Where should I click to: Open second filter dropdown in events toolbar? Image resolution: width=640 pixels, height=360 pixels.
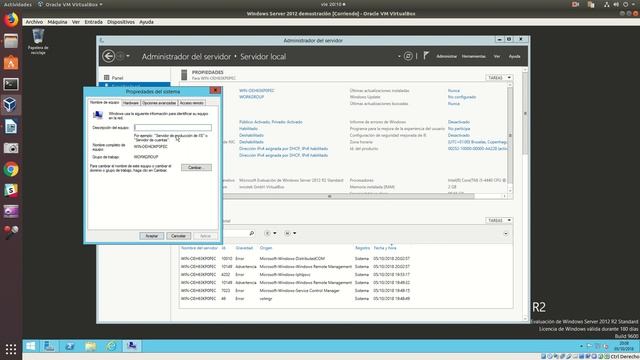click(x=290, y=233)
